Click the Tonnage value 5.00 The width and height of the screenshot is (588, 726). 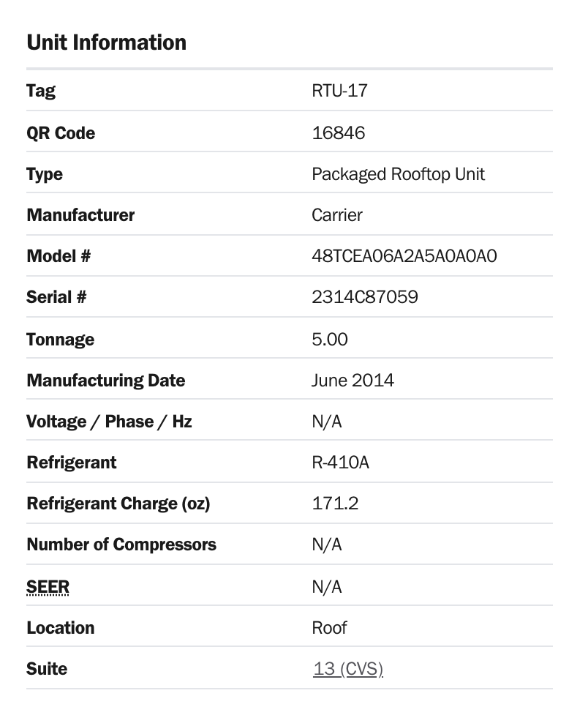[x=329, y=340]
